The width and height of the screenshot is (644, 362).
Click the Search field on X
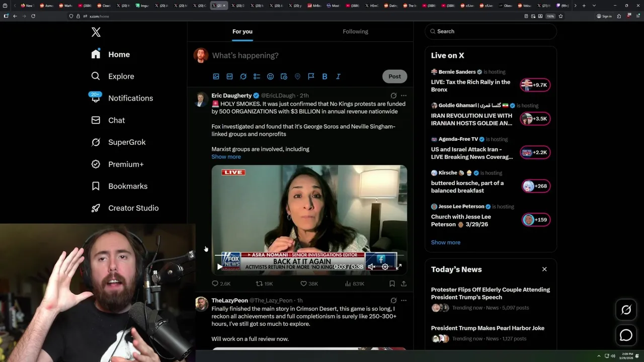(x=491, y=31)
